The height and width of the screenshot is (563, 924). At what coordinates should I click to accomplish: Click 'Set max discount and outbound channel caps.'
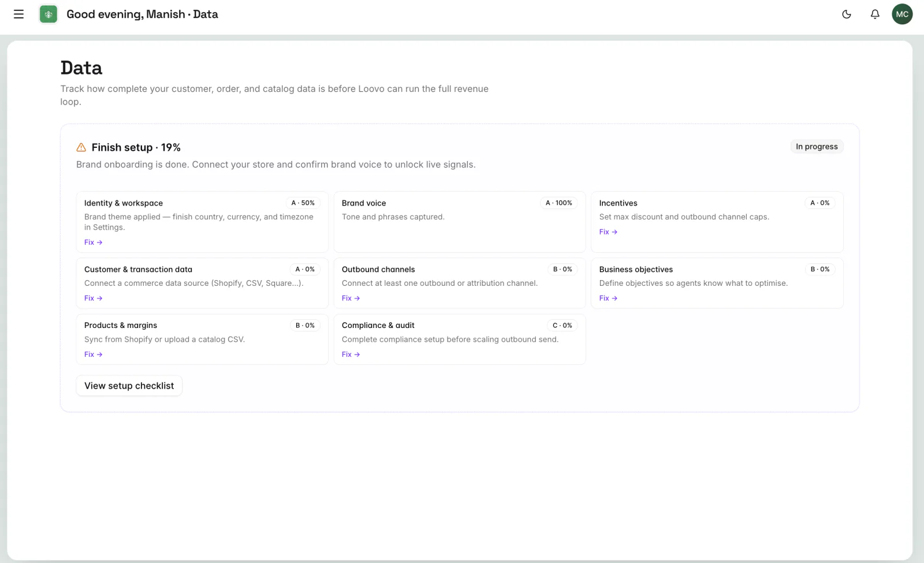click(684, 217)
